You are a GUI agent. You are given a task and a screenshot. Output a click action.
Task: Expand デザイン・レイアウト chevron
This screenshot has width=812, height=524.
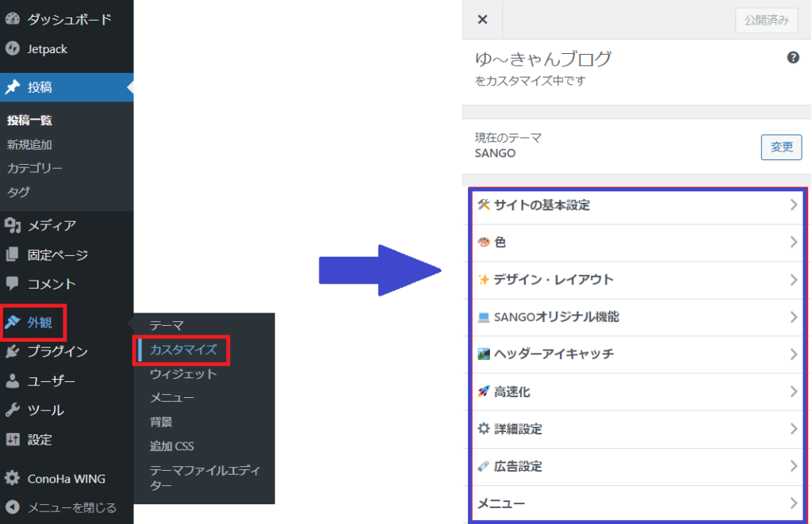(793, 280)
